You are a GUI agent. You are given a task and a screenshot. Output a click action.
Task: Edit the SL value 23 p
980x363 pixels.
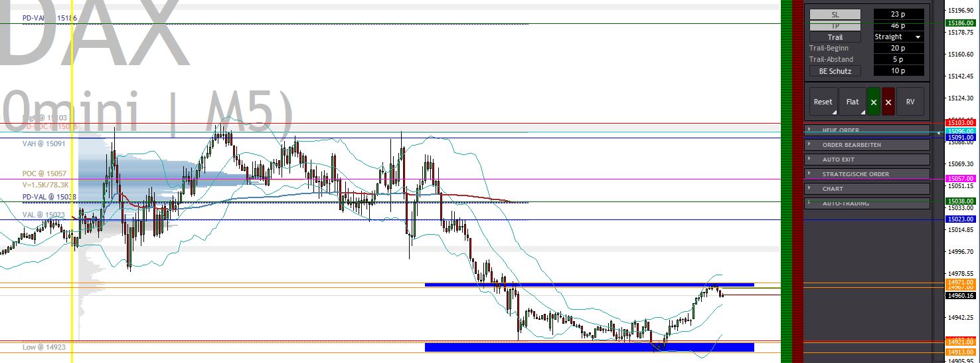click(898, 14)
